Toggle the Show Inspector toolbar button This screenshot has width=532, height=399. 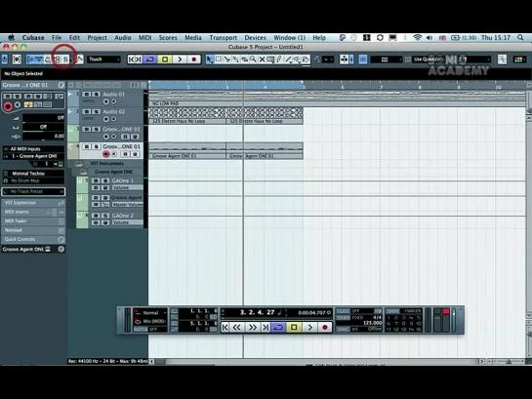coord(31,60)
